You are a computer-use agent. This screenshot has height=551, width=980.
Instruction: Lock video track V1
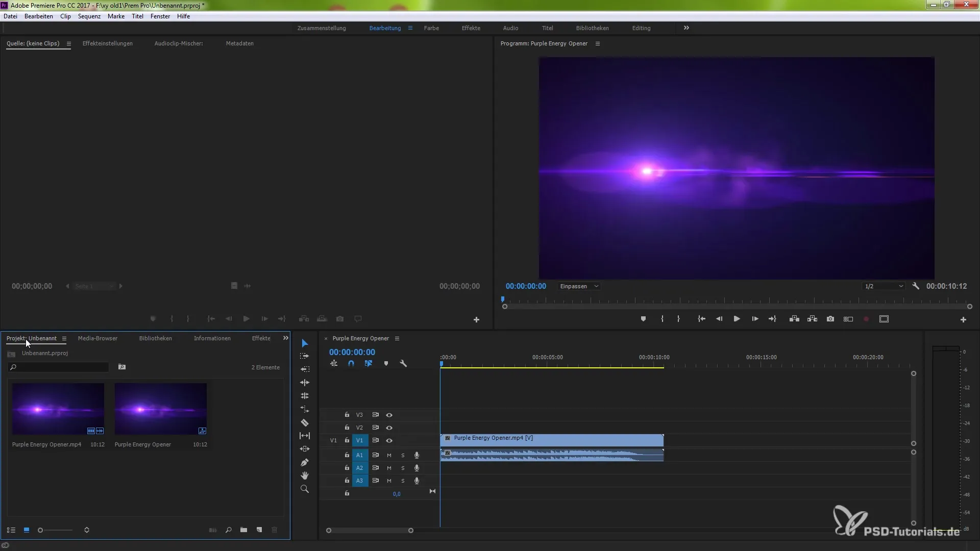tap(347, 440)
